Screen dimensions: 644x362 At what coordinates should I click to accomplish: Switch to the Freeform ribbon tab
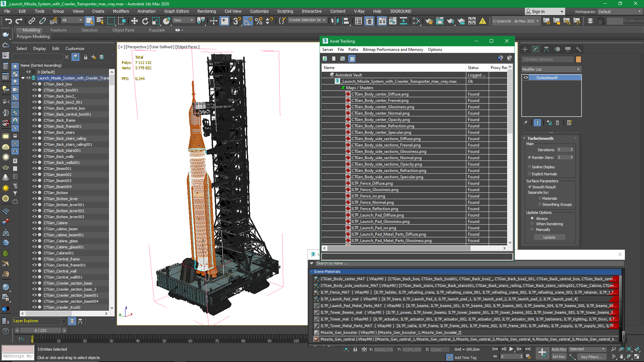[59, 30]
